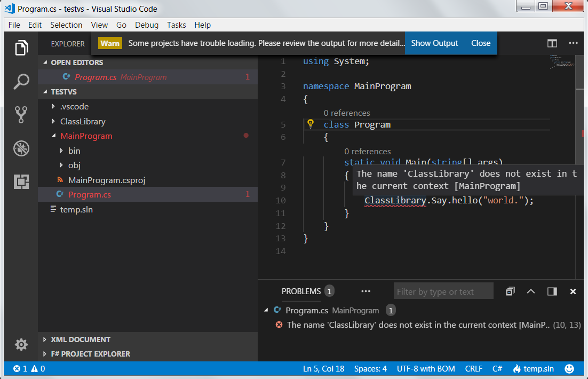Open the panel's hidden tabs ellipsis
This screenshot has height=379, width=588.
[x=365, y=291]
